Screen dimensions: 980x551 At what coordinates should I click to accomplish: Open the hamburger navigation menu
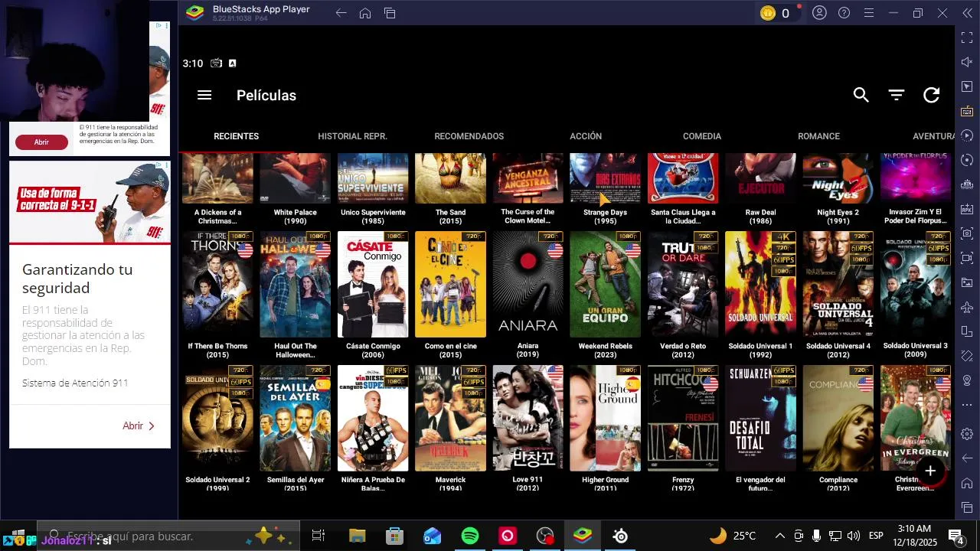204,95
